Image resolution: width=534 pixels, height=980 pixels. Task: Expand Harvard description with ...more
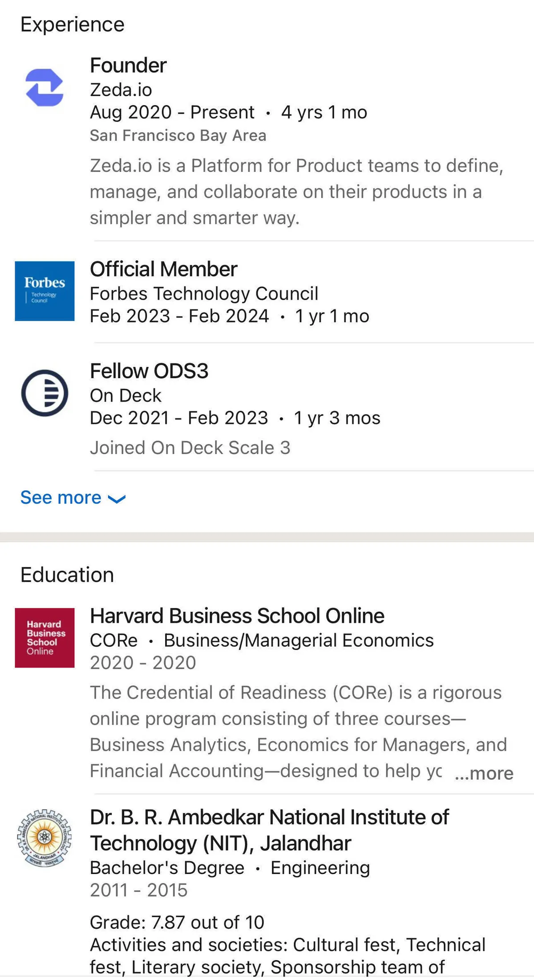[x=484, y=773]
